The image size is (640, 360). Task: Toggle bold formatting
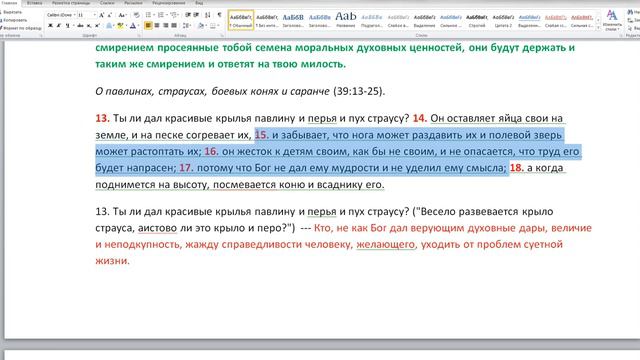pyautogui.click(x=50, y=26)
